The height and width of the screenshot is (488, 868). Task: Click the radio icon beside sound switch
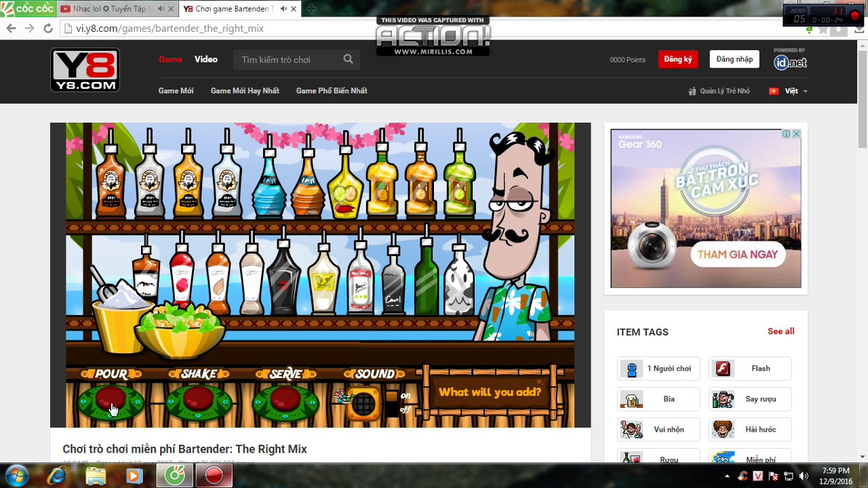coord(363,404)
